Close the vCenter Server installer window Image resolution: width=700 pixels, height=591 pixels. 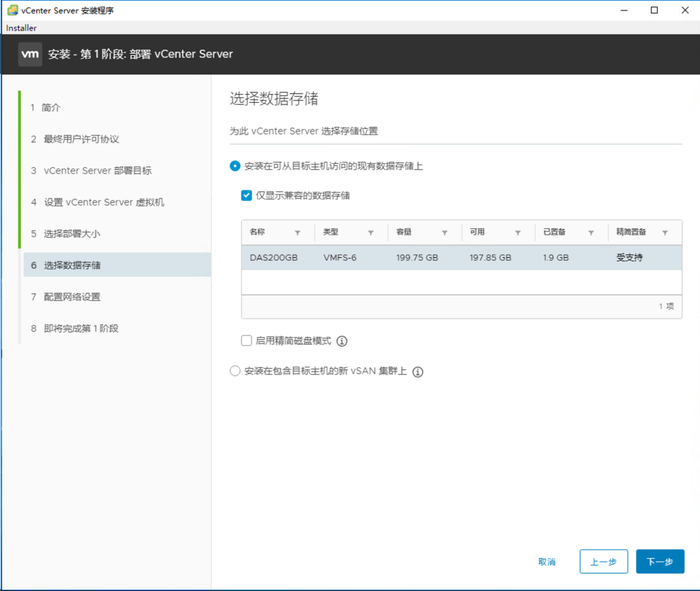tap(685, 10)
